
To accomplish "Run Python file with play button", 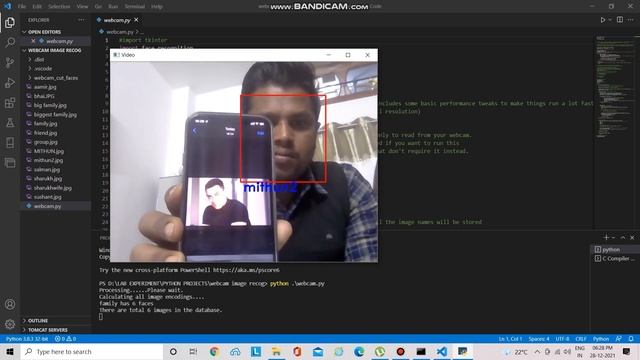I will point(602,20).
